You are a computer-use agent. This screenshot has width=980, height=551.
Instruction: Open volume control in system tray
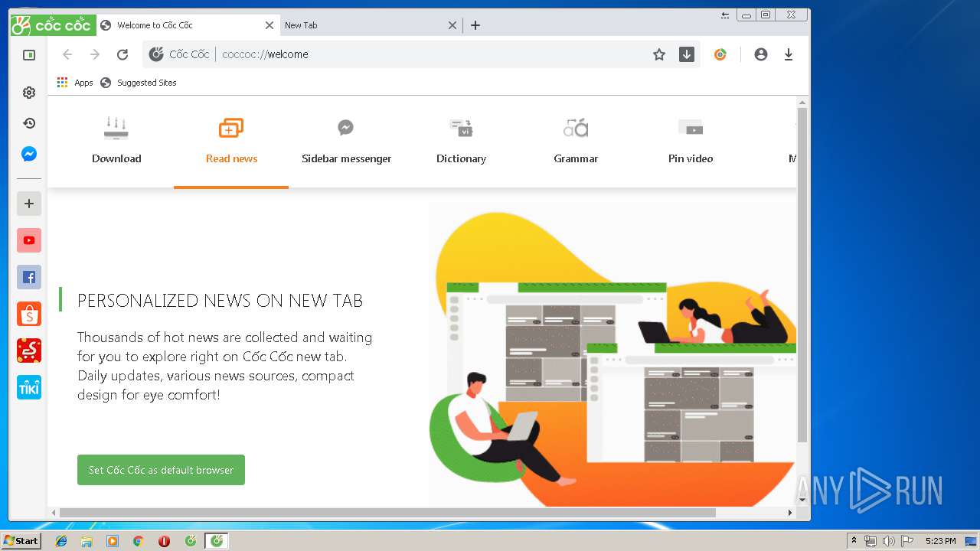[888, 541]
